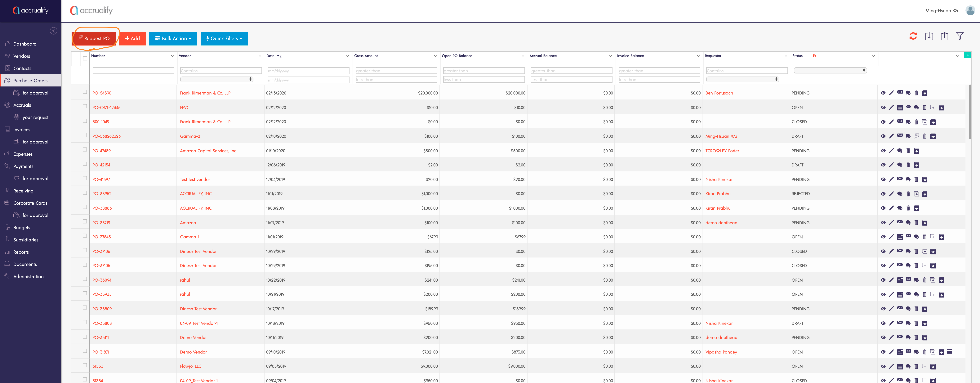980x383 pixels.
Task: Delete PO-47489 using the trash icon
Action: tap(908, 151)
